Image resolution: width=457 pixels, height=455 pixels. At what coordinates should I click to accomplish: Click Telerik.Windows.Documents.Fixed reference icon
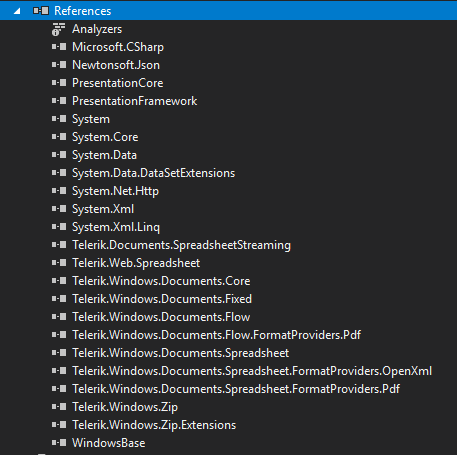click(x=59, y=299)
